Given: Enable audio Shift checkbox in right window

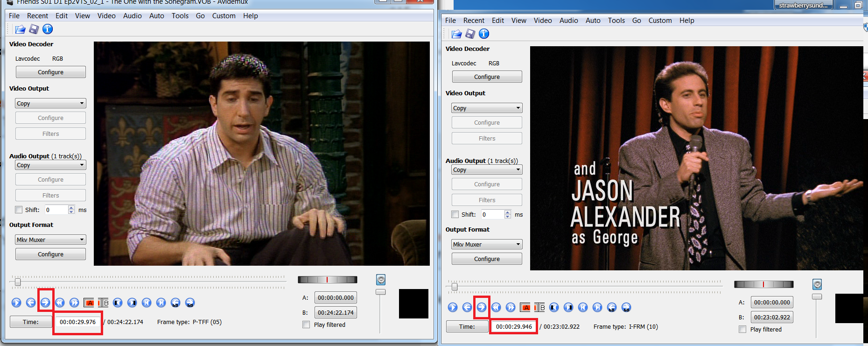Looking at the screenshot, I should [455, 214].
